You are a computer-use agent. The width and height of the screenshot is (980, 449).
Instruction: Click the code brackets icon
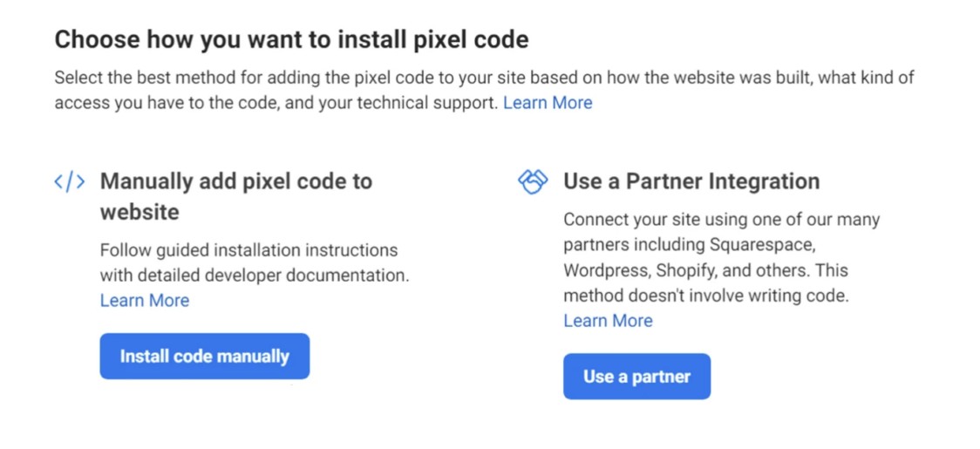click(70, 181)
